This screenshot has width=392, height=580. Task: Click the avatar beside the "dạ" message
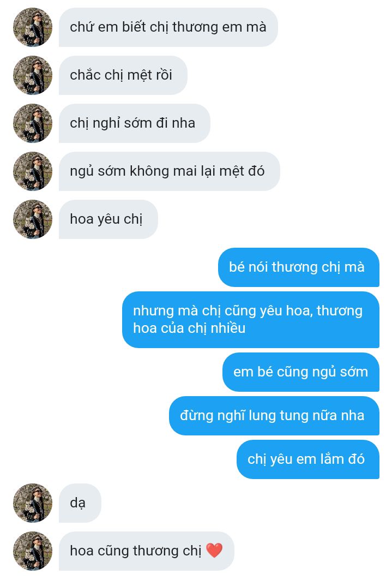[33, 503]
